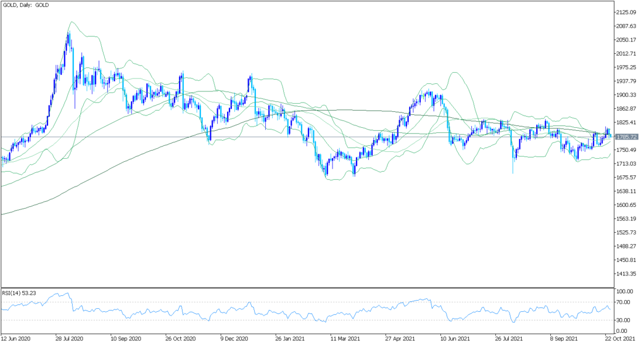Click the 1600.65 price axis label
Image resolution: width=644 pixels, height=344 pixels.
626,205
